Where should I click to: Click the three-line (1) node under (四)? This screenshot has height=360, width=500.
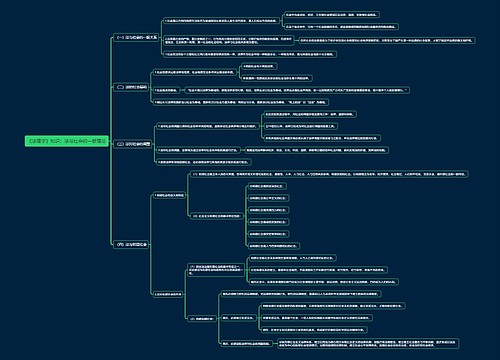coord(216,270)
